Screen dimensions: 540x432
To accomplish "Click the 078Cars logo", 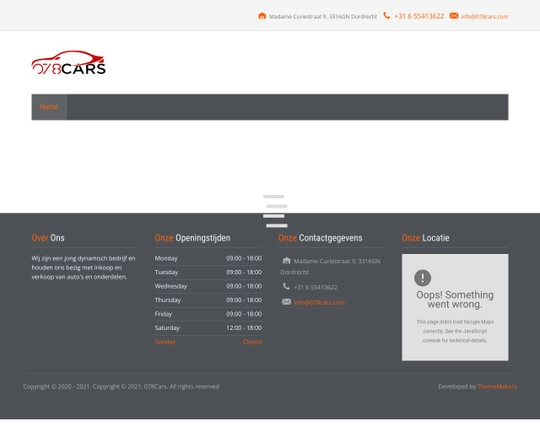I will point(69,62).
